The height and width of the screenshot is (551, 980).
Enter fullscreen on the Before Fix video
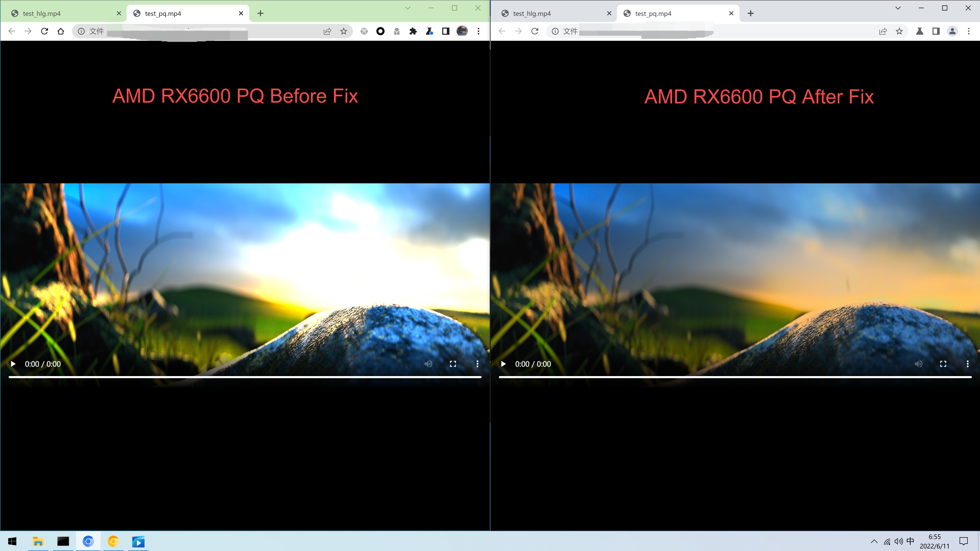point(453,364)
